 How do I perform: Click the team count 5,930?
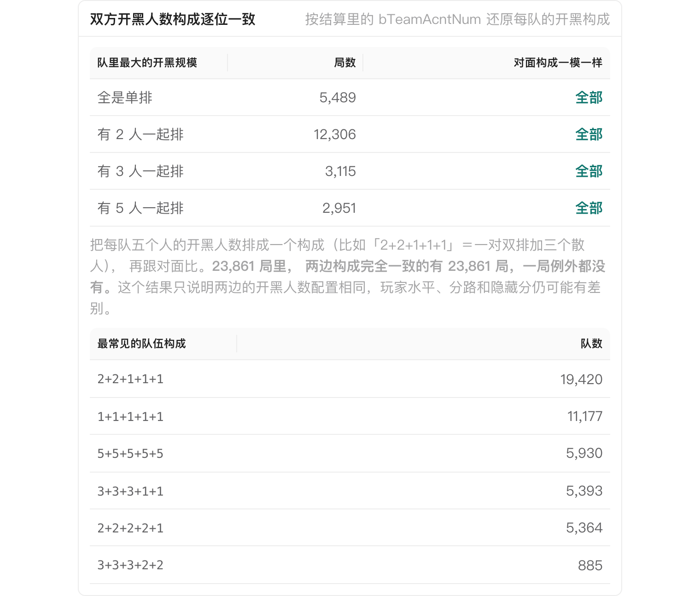pos(584,453)
